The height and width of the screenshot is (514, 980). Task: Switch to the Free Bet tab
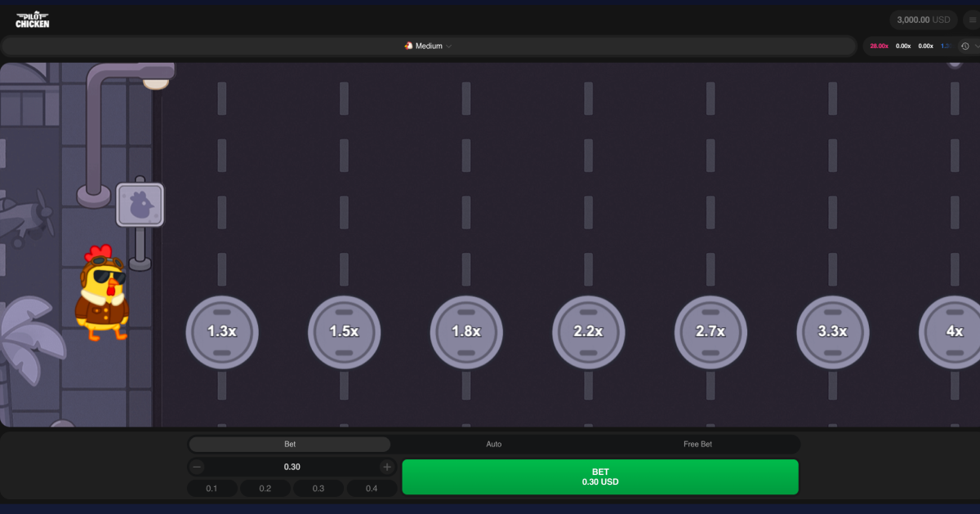697,445
